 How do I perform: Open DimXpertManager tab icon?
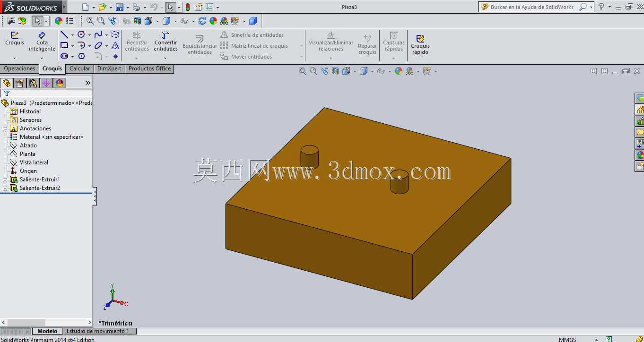click(46, 83)
